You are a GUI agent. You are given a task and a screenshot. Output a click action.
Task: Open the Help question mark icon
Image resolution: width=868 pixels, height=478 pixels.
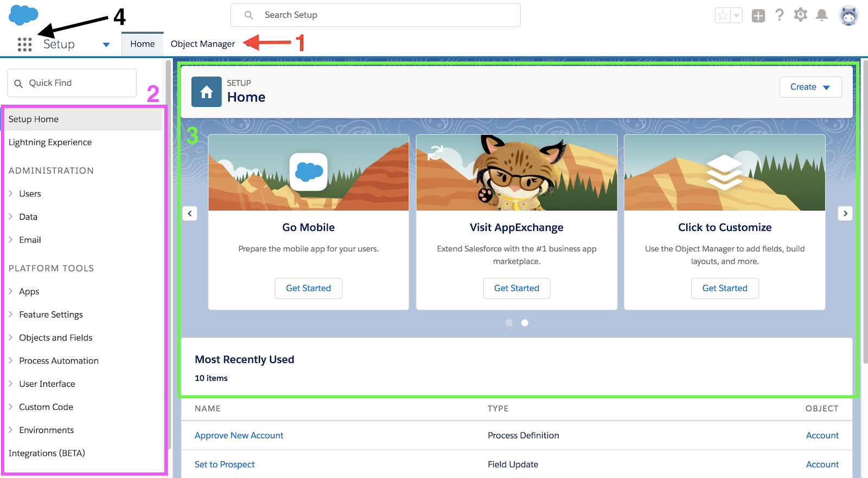pyautogui.click(x=779, y=15)
